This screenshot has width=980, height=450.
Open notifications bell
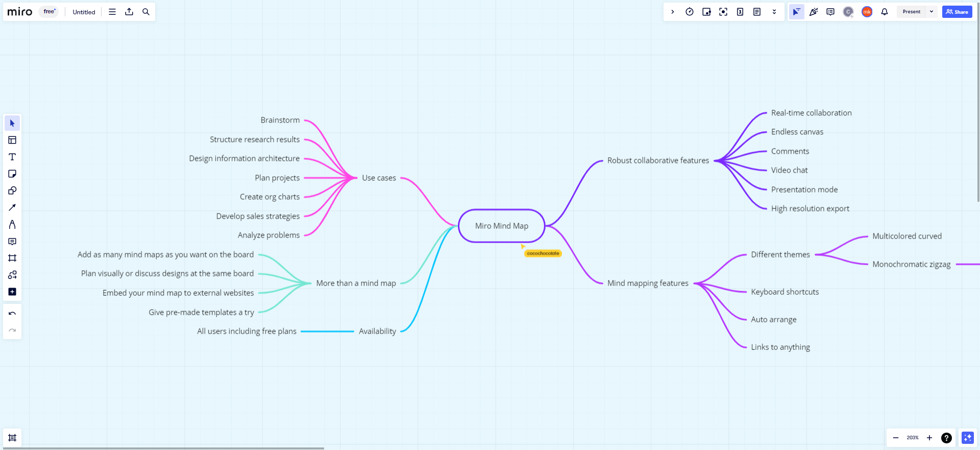(885, 12)
